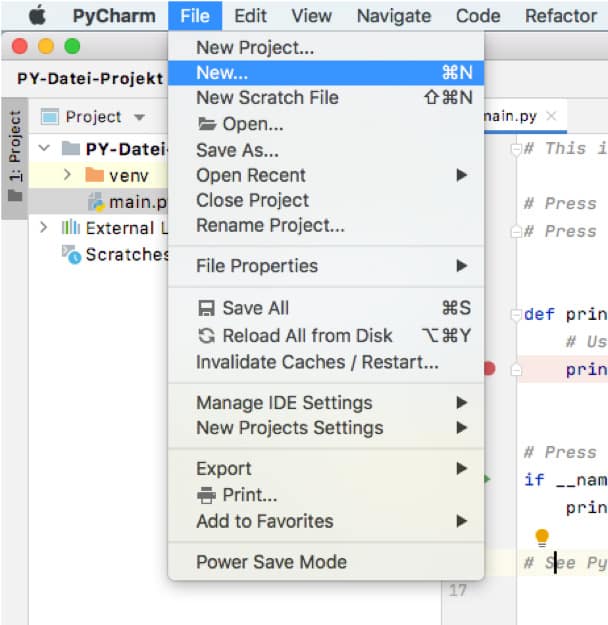The height and width of the screenshot is (625, 608).
Task: Click the PY-Datei-Projekt breadcrumb
Action: pos(91,79)
